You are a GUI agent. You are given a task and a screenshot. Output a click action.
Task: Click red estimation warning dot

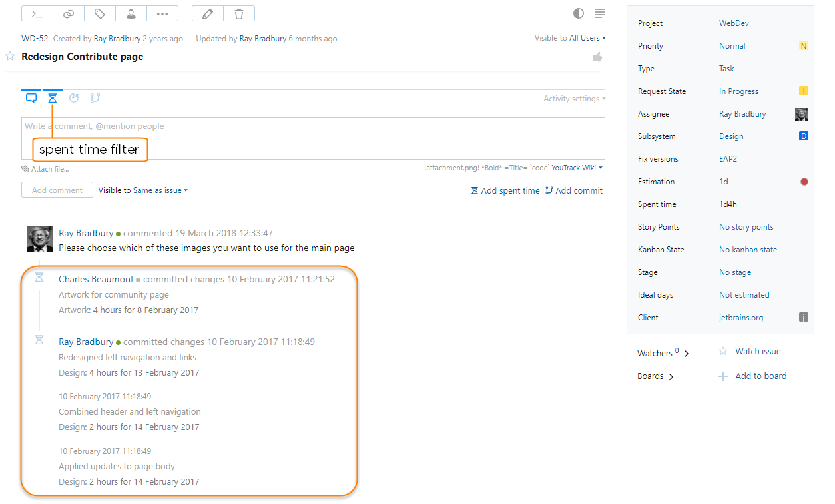[x=804, y=182]
